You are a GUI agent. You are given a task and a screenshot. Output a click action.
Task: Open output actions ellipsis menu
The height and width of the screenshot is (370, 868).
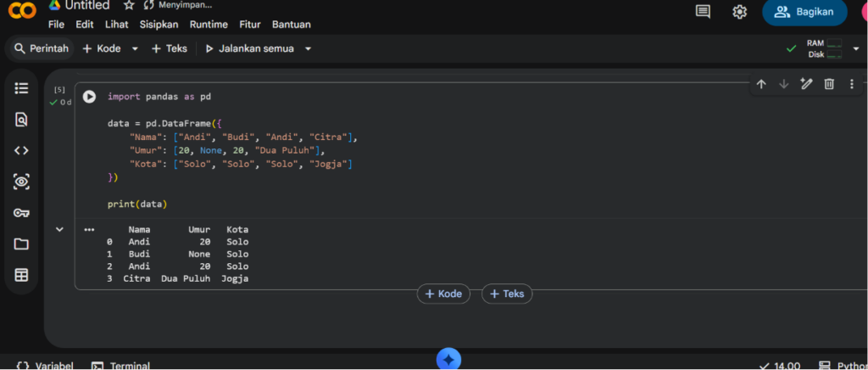point(89,229)
